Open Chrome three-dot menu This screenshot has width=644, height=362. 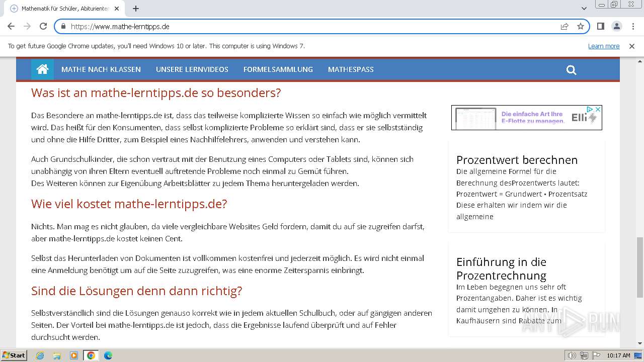coord(632,26)
